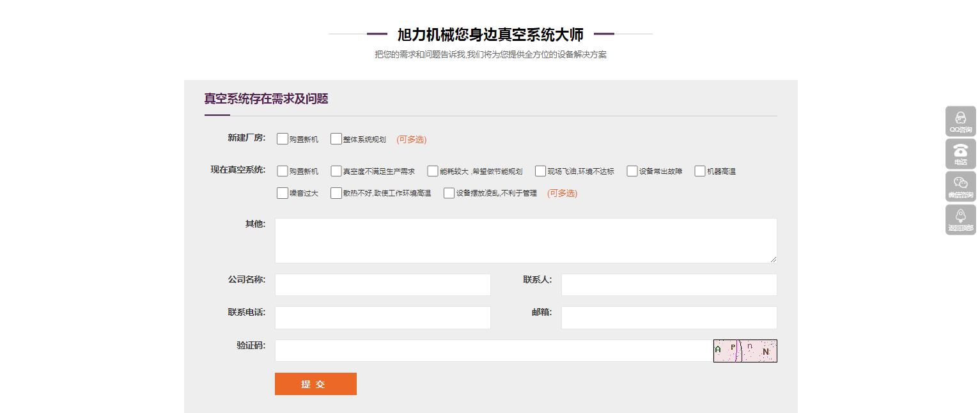The width and height of the screenshot is (980, 413).
Task: Click the 电话 phone sidebar icon
Action: (960, 153)
